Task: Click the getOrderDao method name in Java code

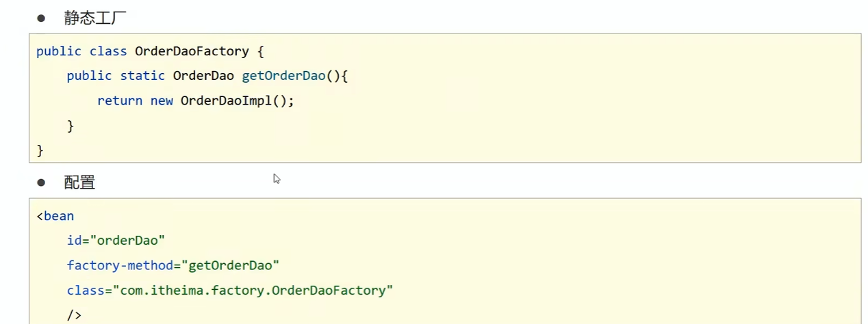Action: pos(283,76)
